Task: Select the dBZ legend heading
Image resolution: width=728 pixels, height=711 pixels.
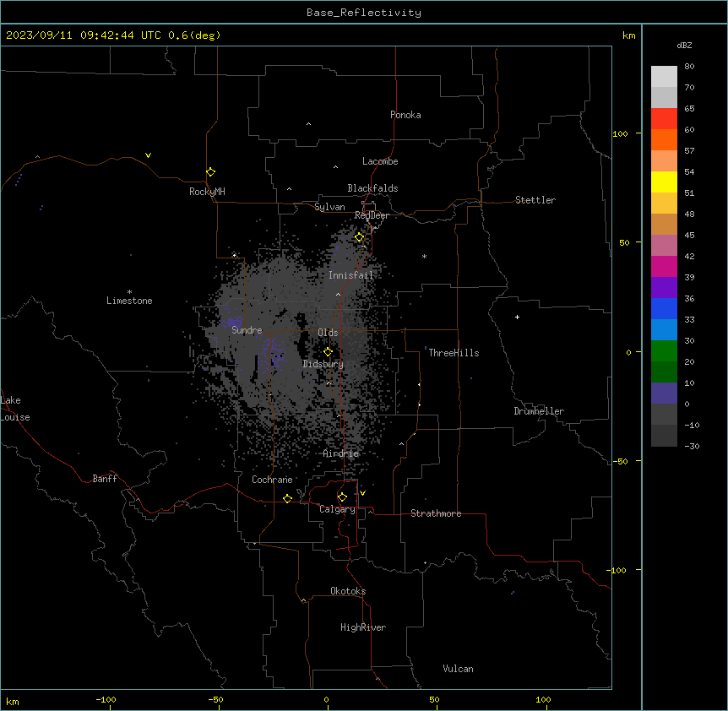Action: (x=684, y=45)
